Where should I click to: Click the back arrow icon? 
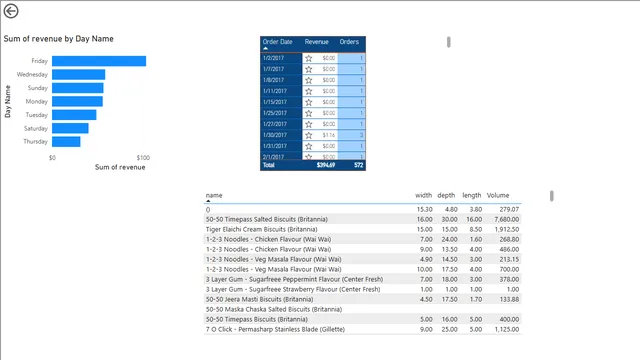click(11, 11)
